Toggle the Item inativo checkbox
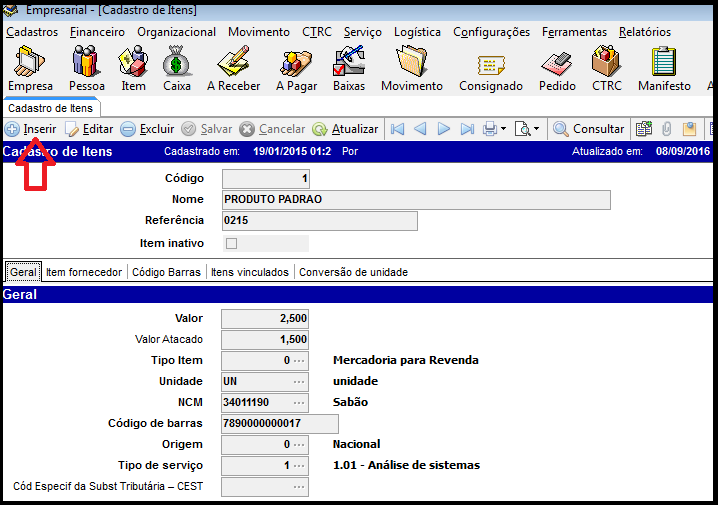718x505 pixels. tap(232, 243)
